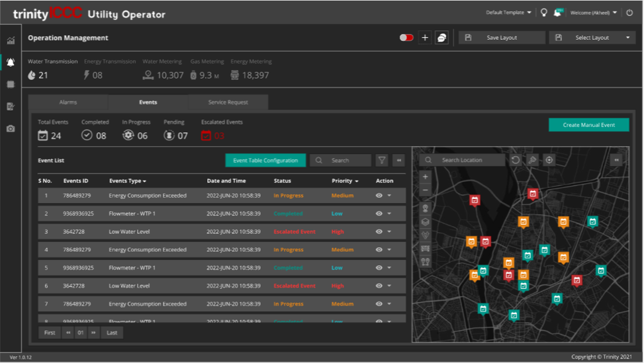Click the Save Layout button
Viewport: 644px width, 363px height.
pyautogui.click(x=502, y=38)
